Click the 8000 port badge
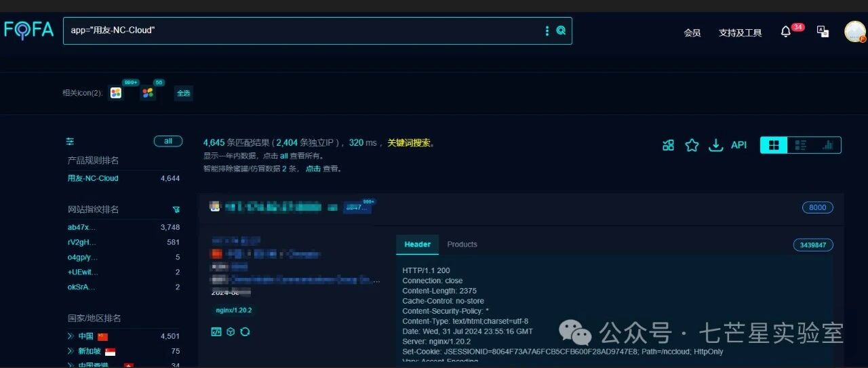Image resolution: width=868 pixels, height=368 pixels. coord(818,207)
